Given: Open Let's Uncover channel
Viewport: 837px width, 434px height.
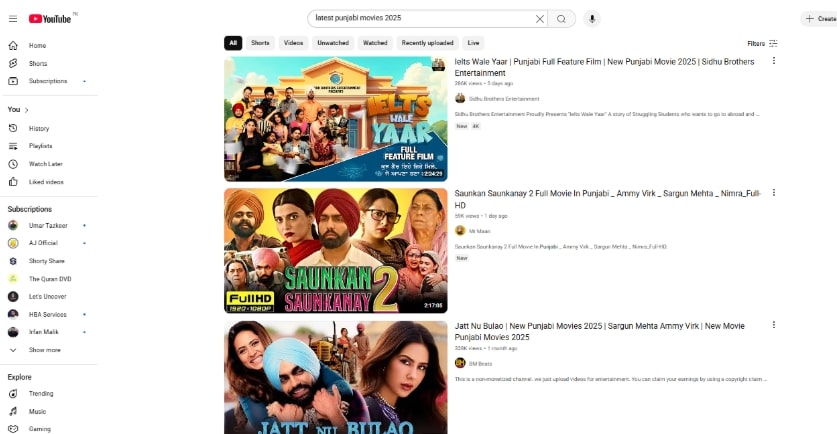Looking at the screenshot, I should (x=48, y=296).
